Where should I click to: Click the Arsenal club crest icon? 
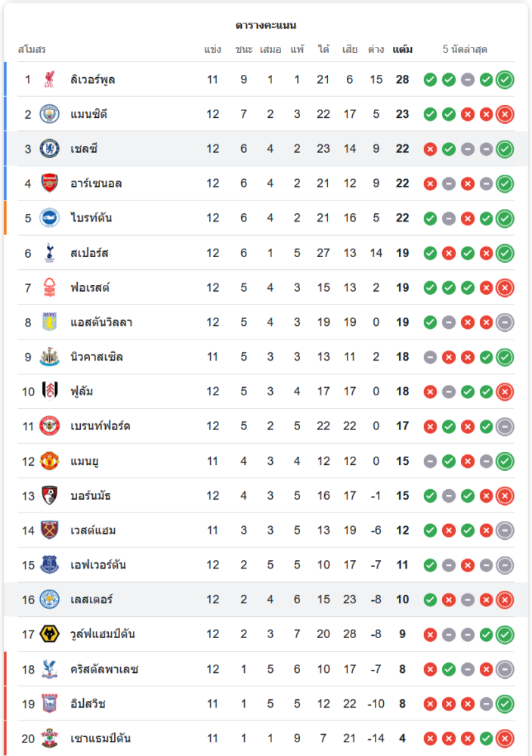click(49, 184)
